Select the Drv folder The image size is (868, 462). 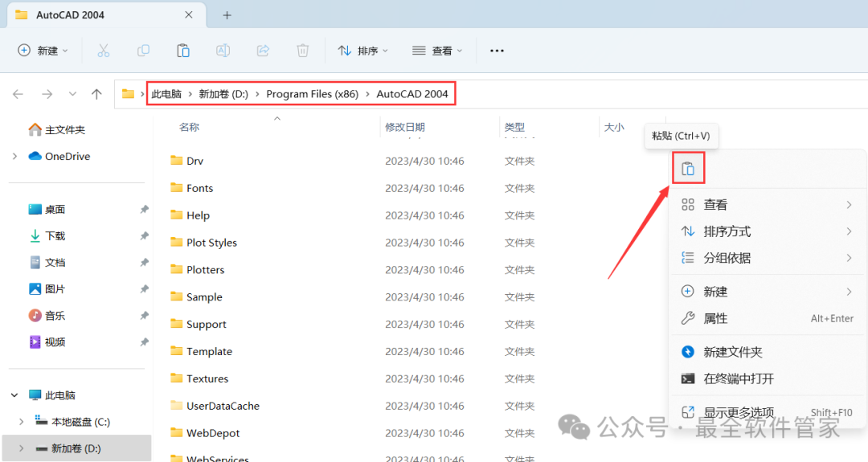(187, 161)
